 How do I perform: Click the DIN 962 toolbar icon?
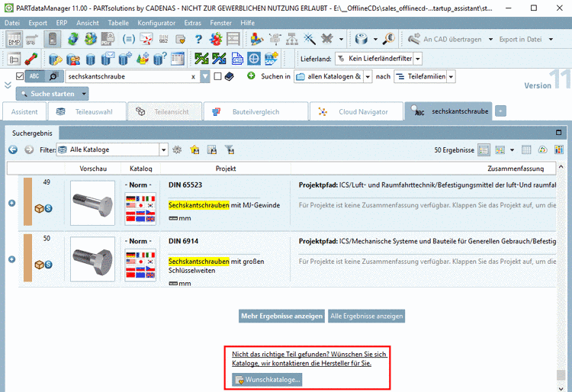[164, 39]
